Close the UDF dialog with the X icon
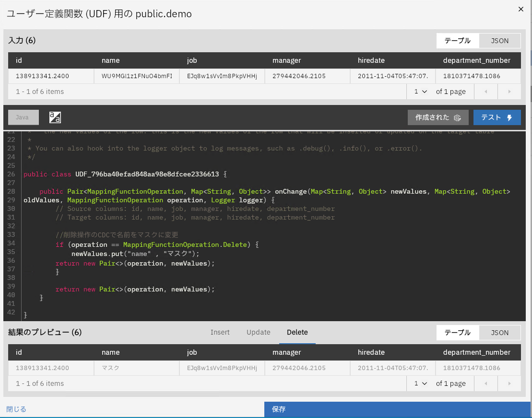The height and width of the screenshot is (418, 532). (521, 9)
